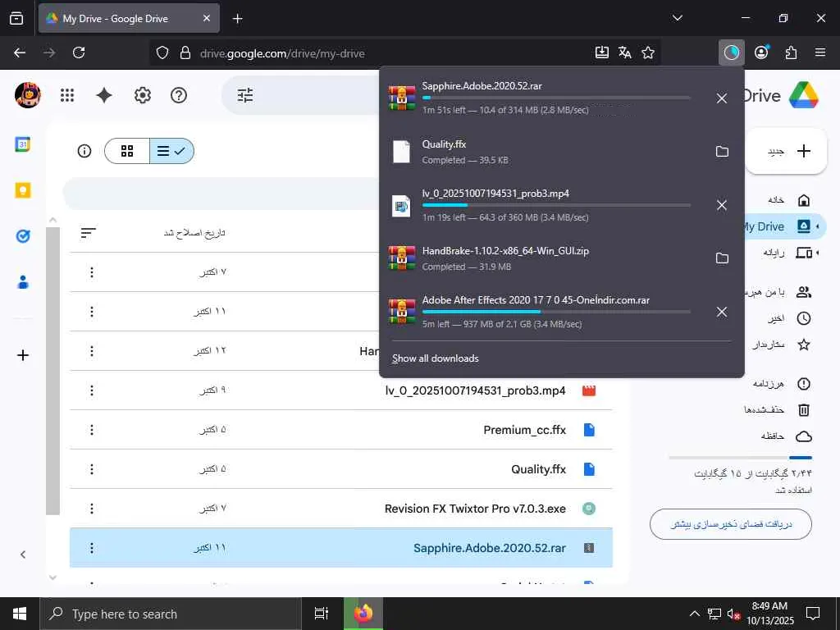Viewport: 840px width, 630px height.
Task: Open Drive settings gear
Action: point(143,95)
